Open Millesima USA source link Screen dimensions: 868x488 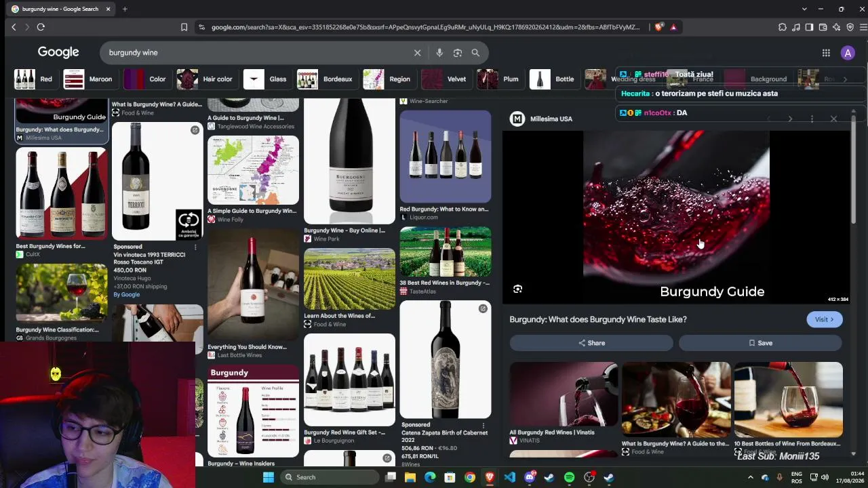click(x=541, y=119)
